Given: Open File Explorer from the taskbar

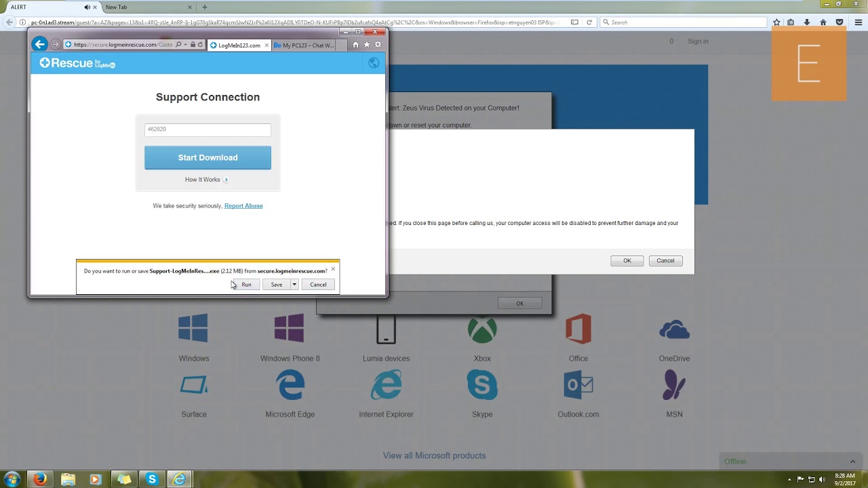Looking at the screenshot, I should point(68,479).
